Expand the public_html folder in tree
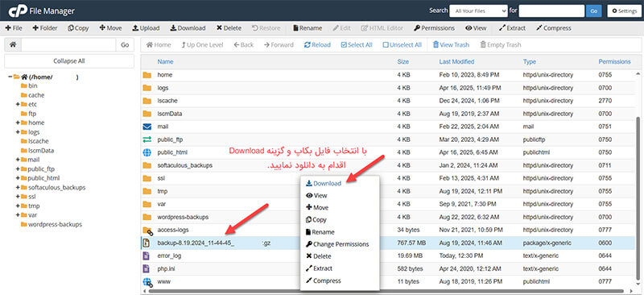644x295 pixels. point(18,178)
